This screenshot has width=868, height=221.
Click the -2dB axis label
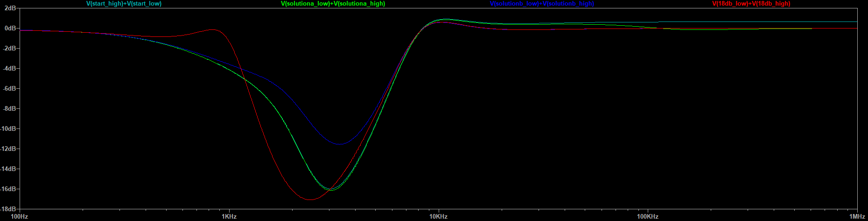9,49
